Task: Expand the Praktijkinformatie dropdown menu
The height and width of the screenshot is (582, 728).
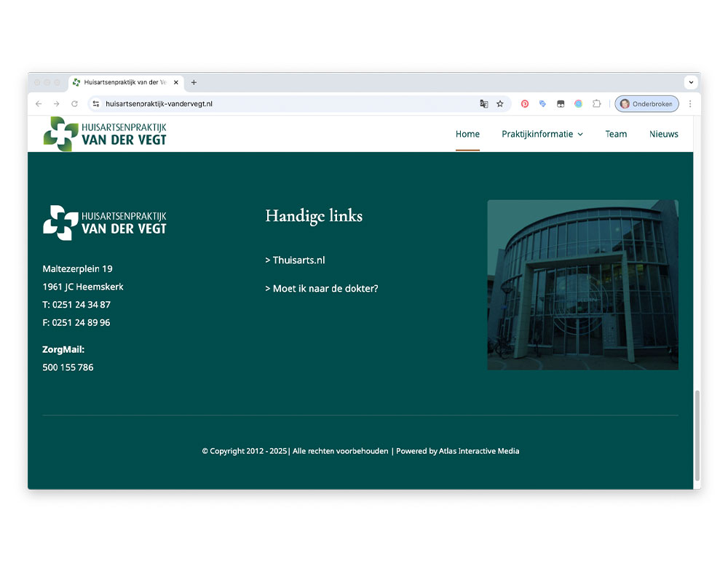Action: 542,134
